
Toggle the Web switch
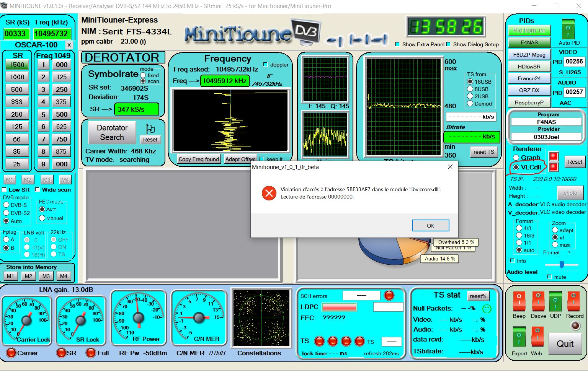tap(537, 337)
